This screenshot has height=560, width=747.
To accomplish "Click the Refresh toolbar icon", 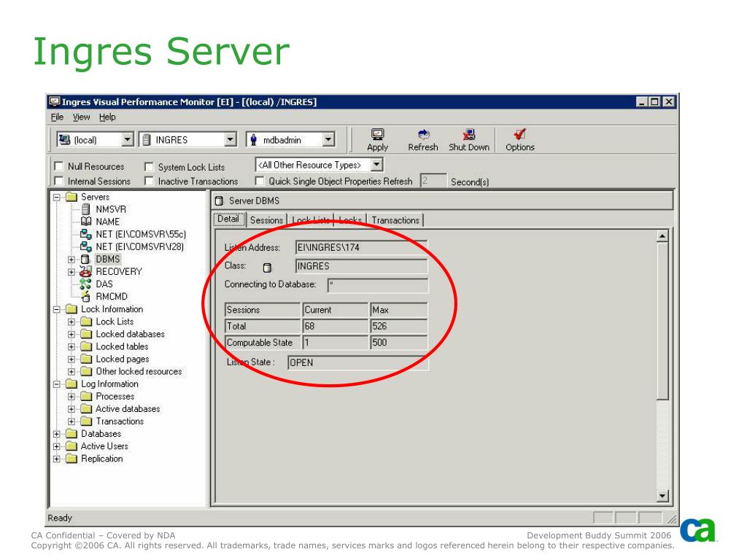I will coord(423,135).
